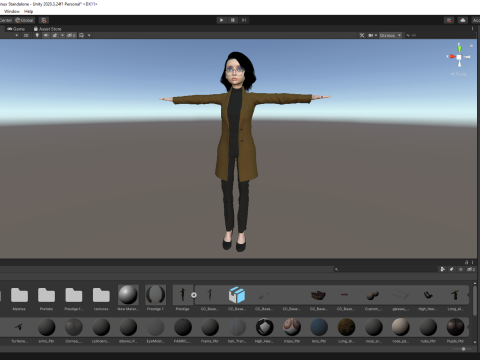Open the Scene panel three-dot options menu
480x360 pixels.
tap(472, 29)
